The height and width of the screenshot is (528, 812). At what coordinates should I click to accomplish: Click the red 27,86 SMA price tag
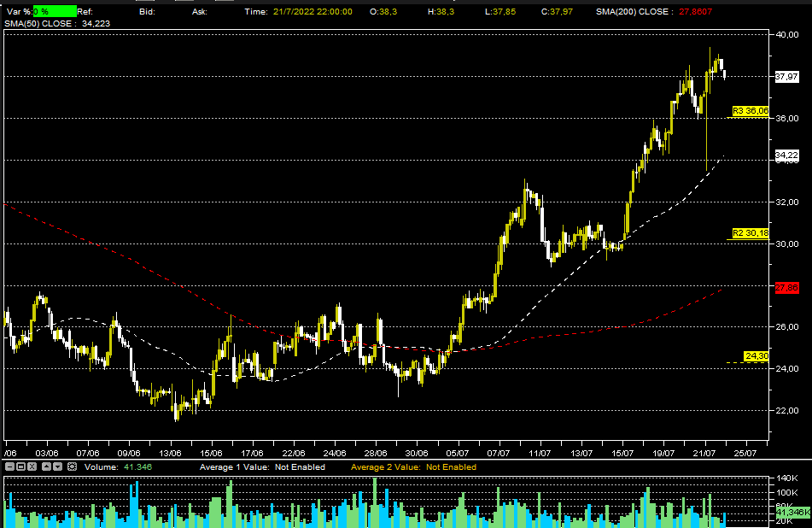tap(786, 289)
